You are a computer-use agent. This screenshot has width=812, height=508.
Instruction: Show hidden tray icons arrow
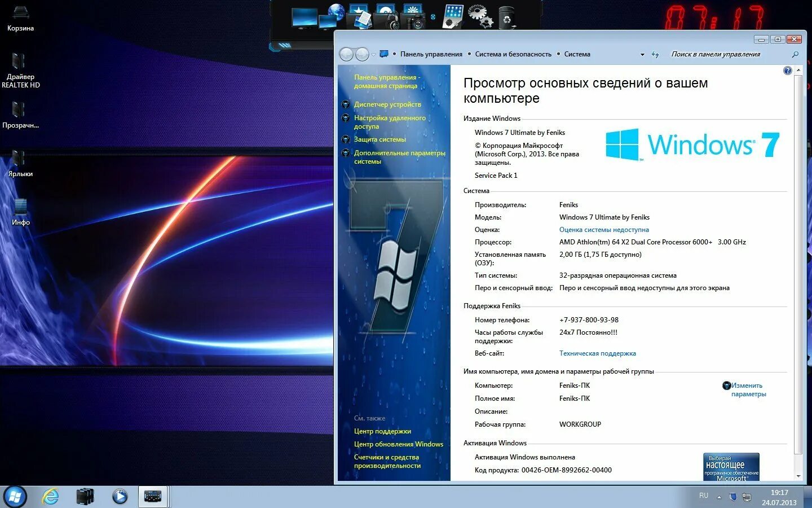[x=719, y=497]
